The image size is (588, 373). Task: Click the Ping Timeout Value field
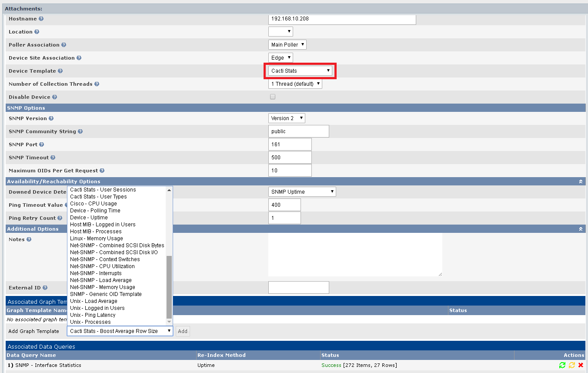284,205
